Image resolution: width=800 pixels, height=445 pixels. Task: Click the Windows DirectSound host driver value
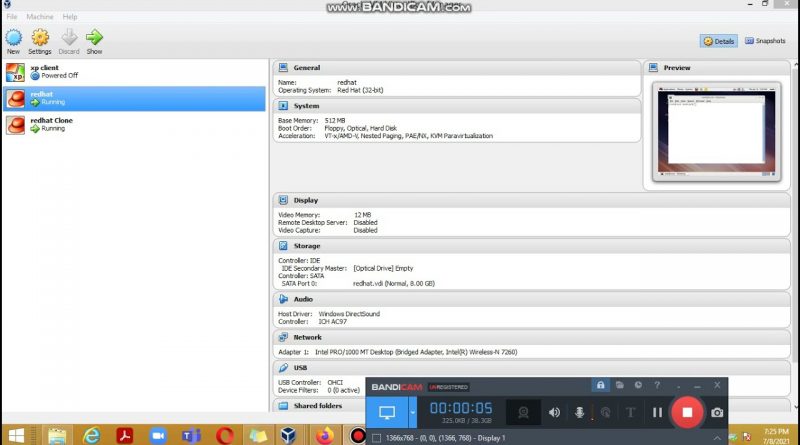[349, 314]
